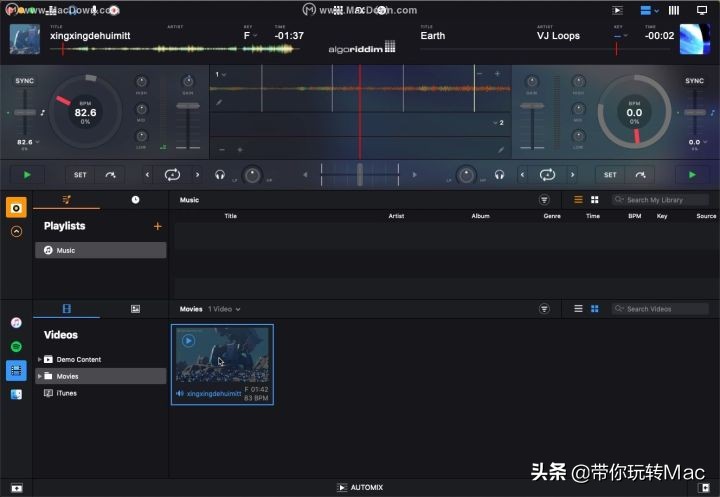Click the crossfader slider
Screen dimensions: 720x497
(x=360, y=175)
